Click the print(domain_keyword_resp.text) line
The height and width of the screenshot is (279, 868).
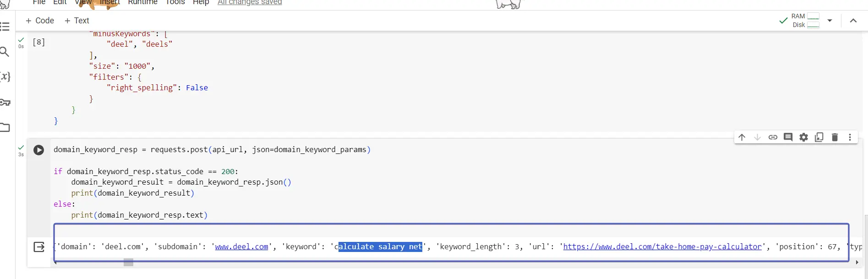pyautogui.click(x=139, y=215)
